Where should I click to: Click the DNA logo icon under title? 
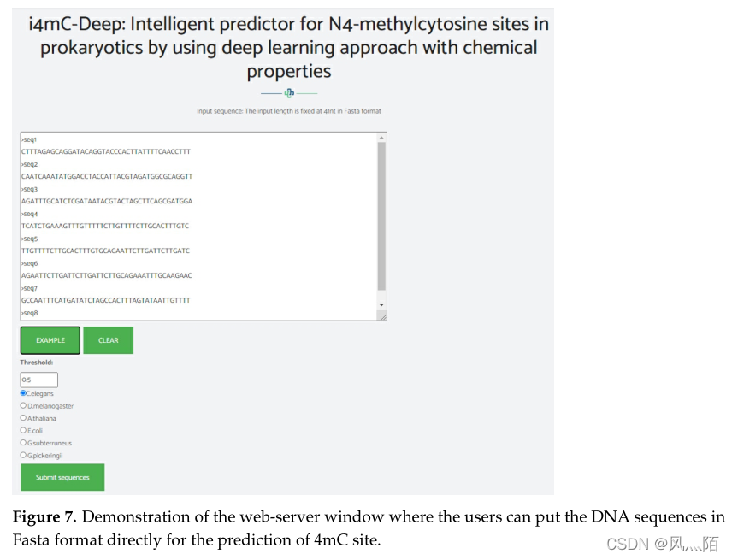(x=289, y=93)
